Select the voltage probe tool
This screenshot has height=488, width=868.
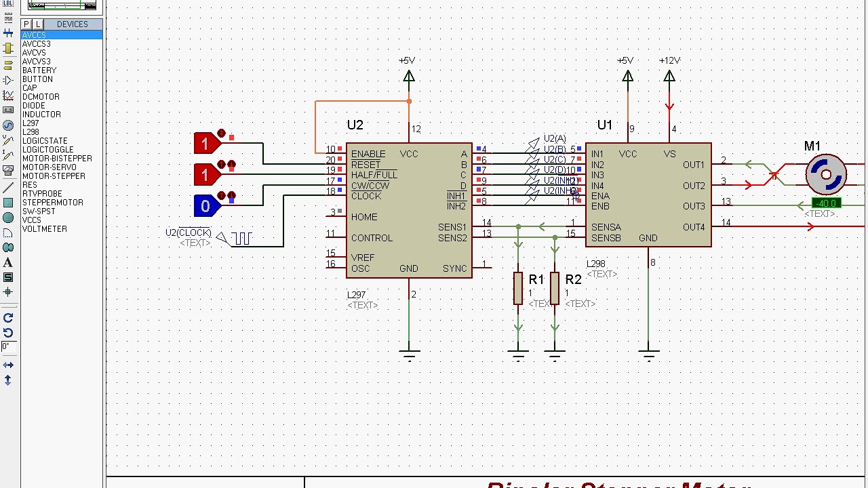click(8, 140)
